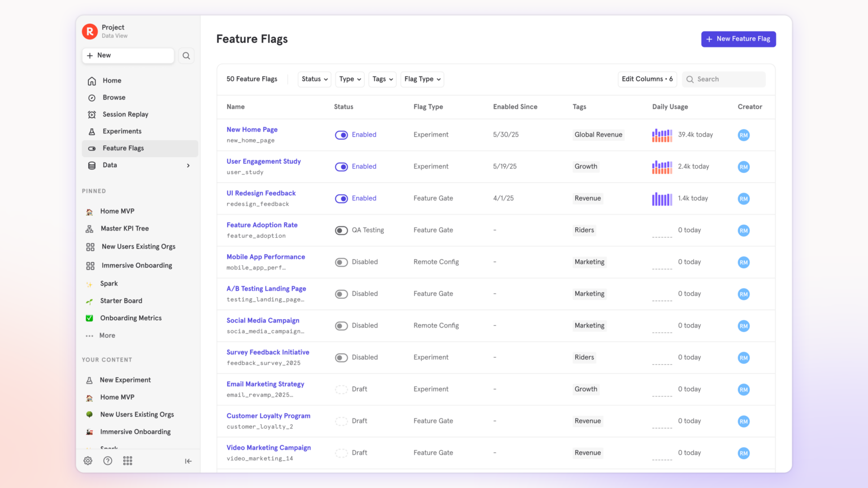Collapse the sidebar using the arrow icon
This screenshot has height=488, width=868.
(188, 461)
